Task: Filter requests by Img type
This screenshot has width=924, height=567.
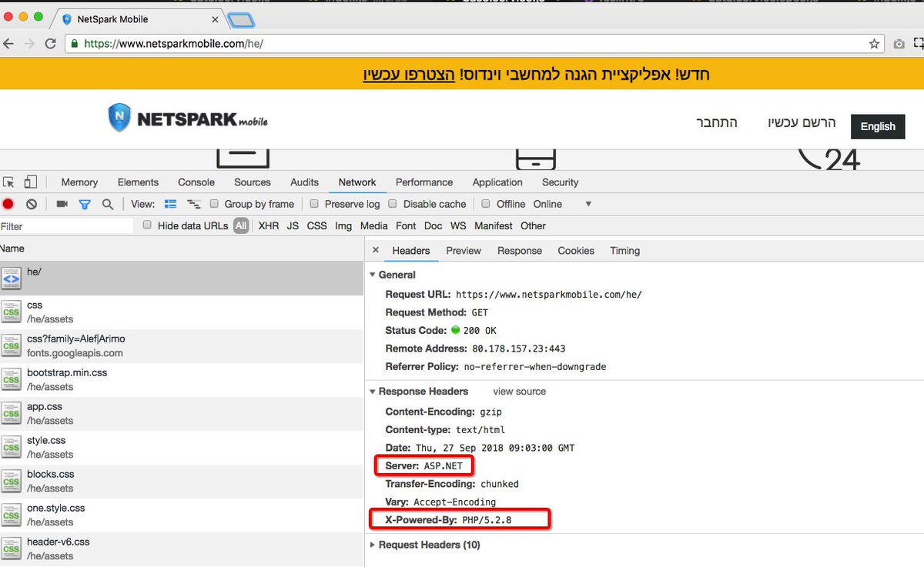Action: [343, 225]
